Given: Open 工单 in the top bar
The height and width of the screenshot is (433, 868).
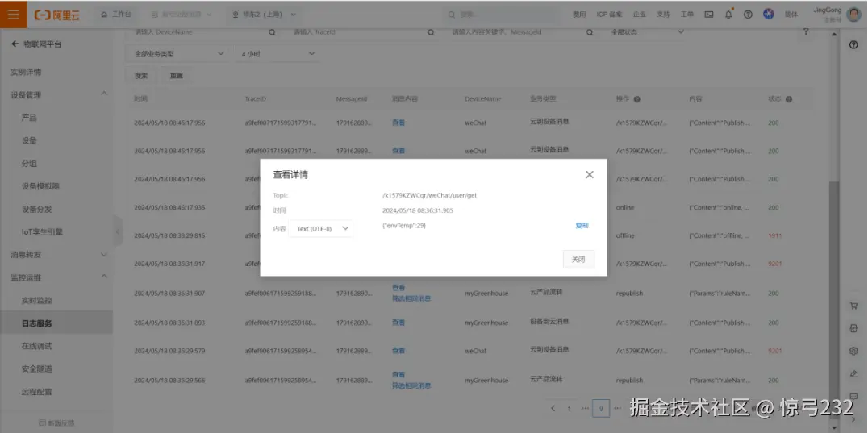Looking at the screenshot, I should (687, 15).
